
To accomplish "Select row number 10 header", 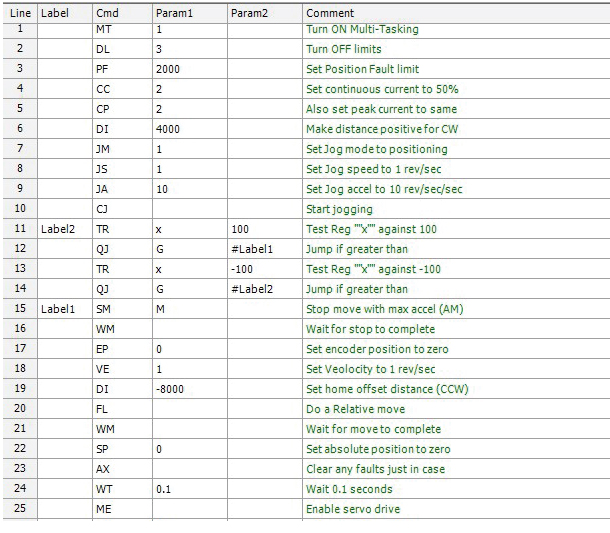I will click(x=20, y=209).
